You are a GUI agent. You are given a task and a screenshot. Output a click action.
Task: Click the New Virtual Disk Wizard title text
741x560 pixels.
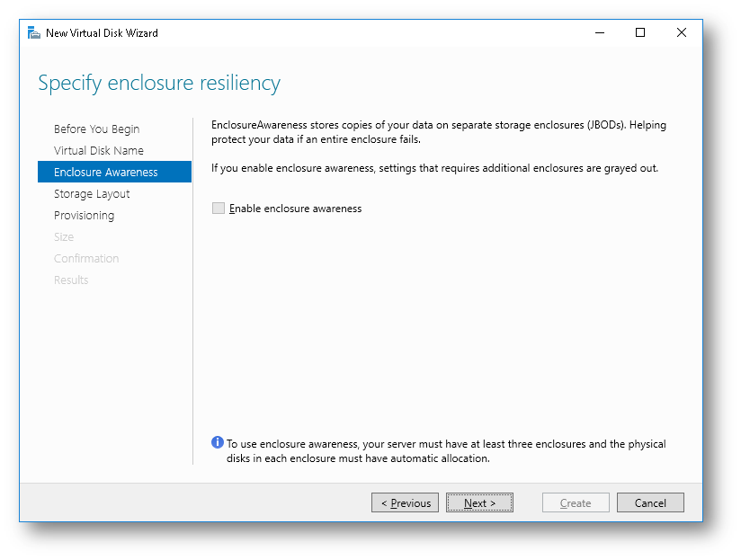102,33
